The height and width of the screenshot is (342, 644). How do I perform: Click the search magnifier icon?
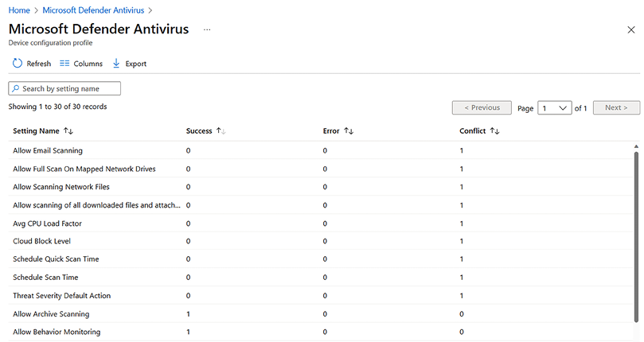click(x=16, y=88)
